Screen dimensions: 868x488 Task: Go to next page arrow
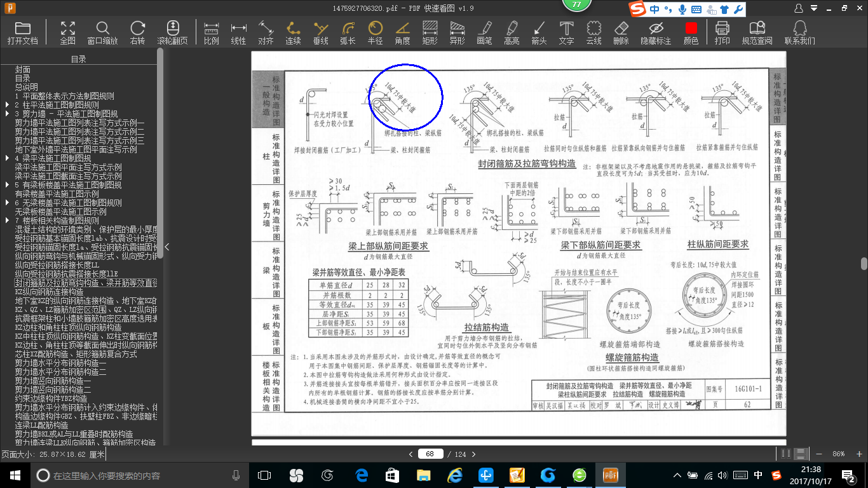[475, 454]
